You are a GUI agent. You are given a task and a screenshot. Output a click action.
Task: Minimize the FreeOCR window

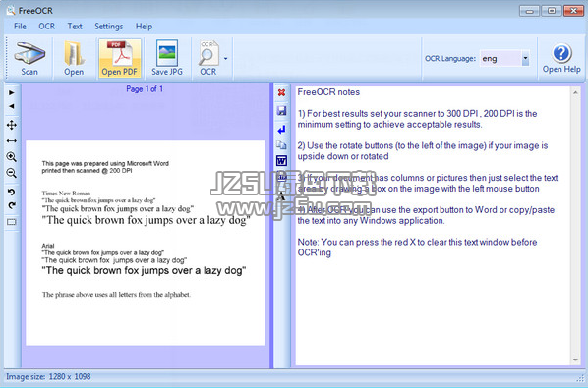tap(529, 11)
